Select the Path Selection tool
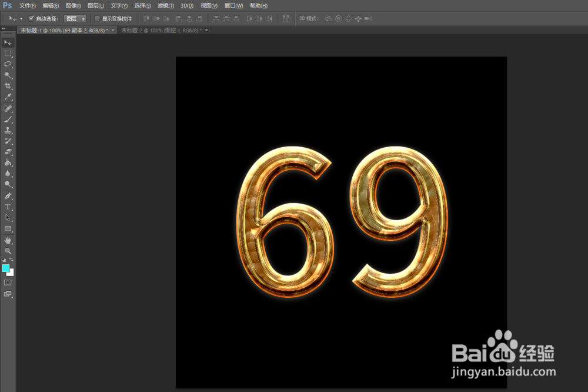 click(8, 218)
